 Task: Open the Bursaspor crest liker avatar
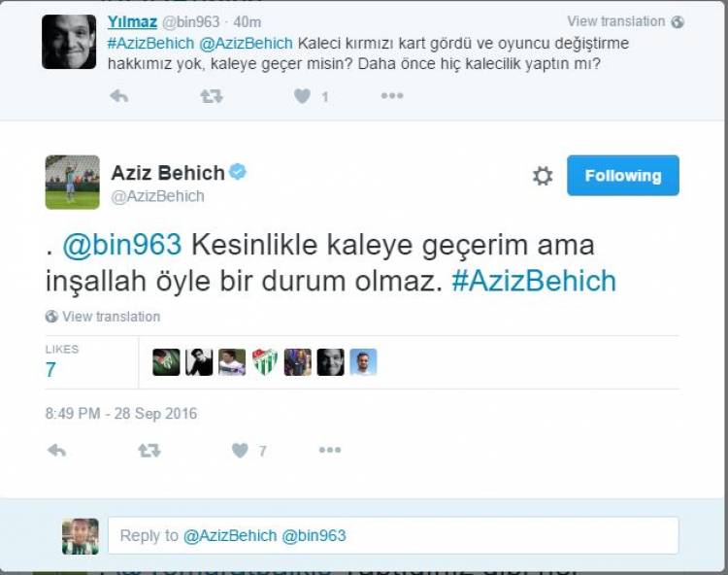(x=265, y=362)
